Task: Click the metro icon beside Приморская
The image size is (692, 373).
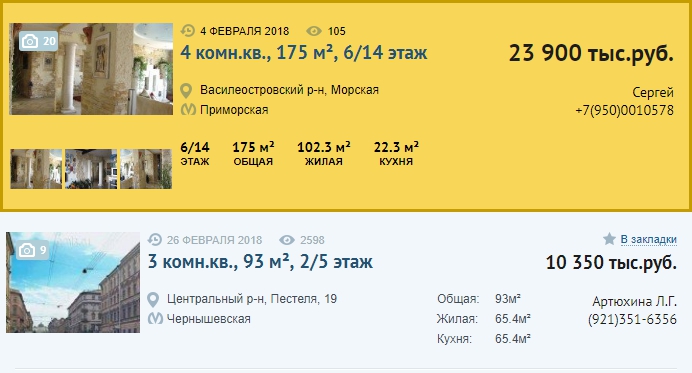Action: click(x=188, y=109)
